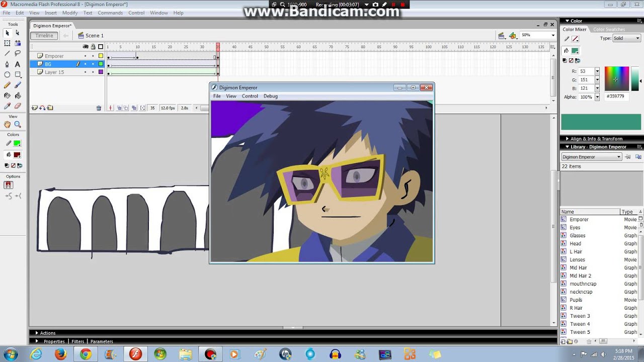Select the Oval tool
The height and width of the screenshot is (362, 644).
[7, 75]
